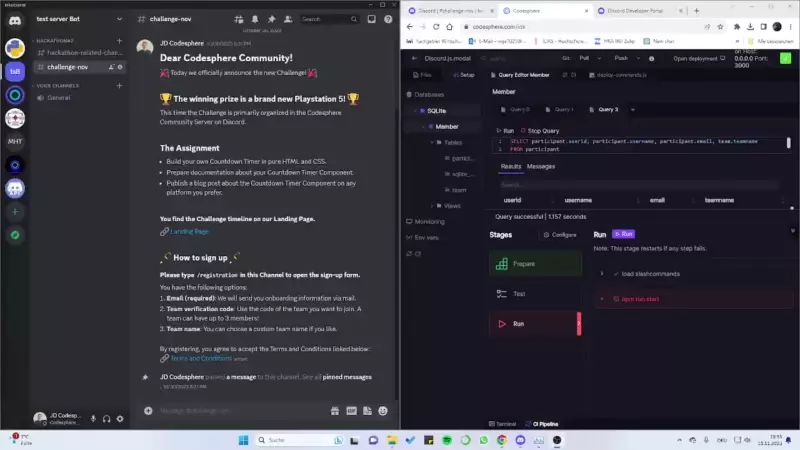Open Explore Discoverable Servers compass icon

[x=15, y=235]
